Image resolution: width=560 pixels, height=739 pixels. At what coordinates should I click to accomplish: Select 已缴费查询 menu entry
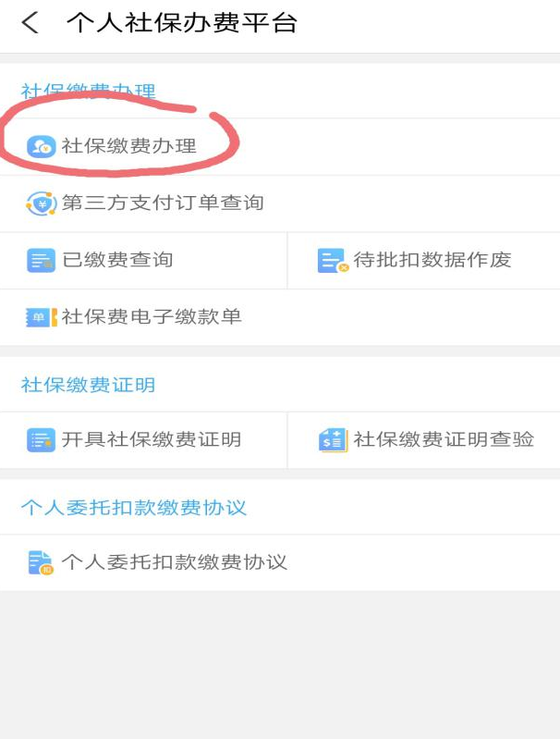[x=143, y=261]
